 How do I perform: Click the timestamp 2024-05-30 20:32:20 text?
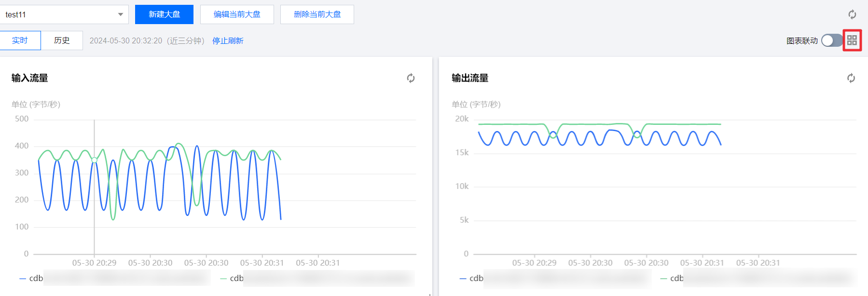tap(126, 41)
